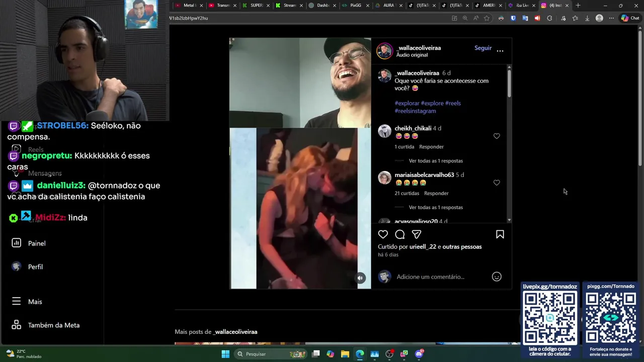The height and width of the screenshot is (362, 644).
Task: Open the Painel dashboard icon in sidebar
Action: 16,243
